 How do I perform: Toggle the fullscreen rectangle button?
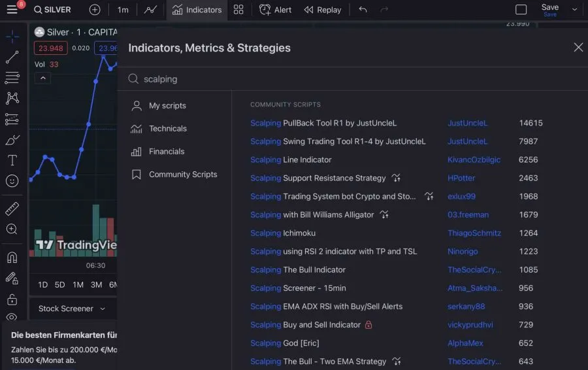[x=521, y=10]
